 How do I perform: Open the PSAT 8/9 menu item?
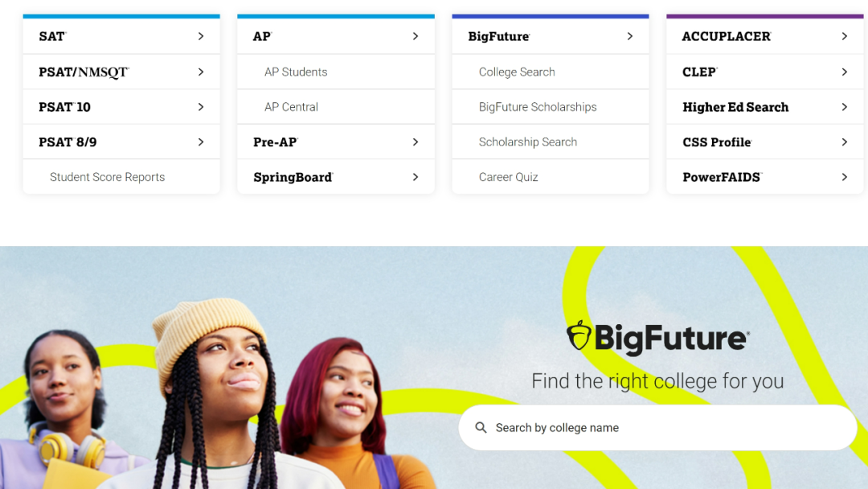tap(121, 142)
